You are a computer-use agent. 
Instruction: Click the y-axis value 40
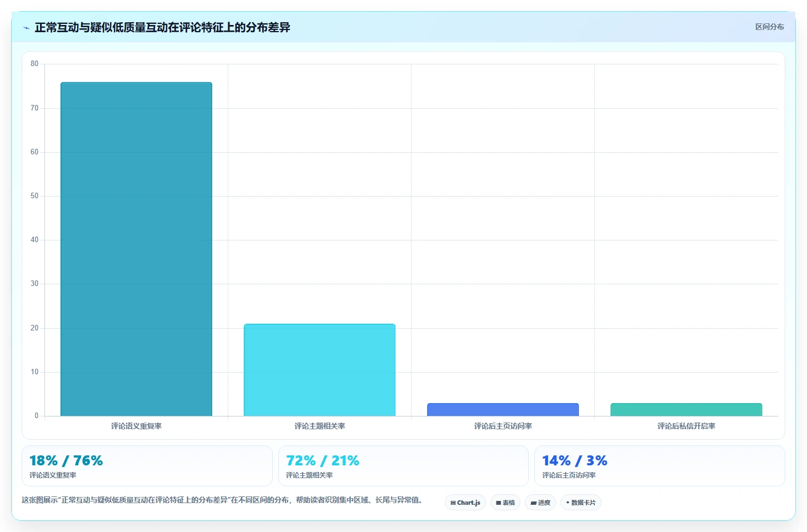pos(34,240)
